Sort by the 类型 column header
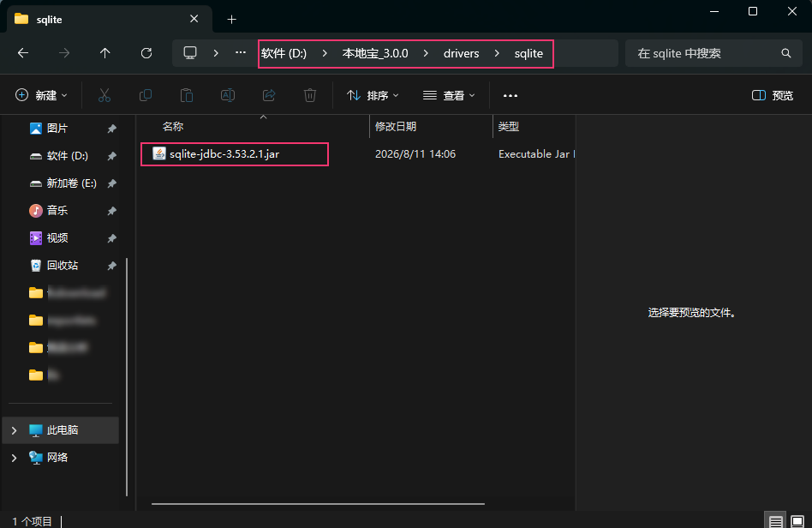 point(509,127)
